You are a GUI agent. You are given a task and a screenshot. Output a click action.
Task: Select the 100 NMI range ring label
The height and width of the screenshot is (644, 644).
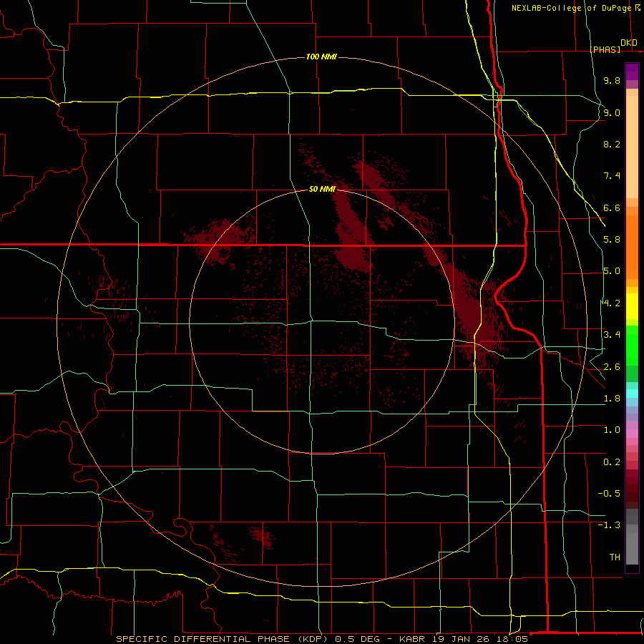click(x=321, y=57)
